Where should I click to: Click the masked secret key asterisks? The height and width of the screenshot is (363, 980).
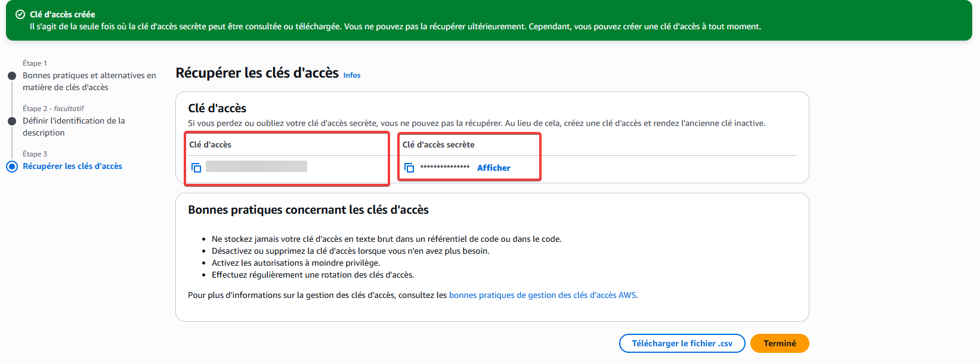click(x=444, y=168)
